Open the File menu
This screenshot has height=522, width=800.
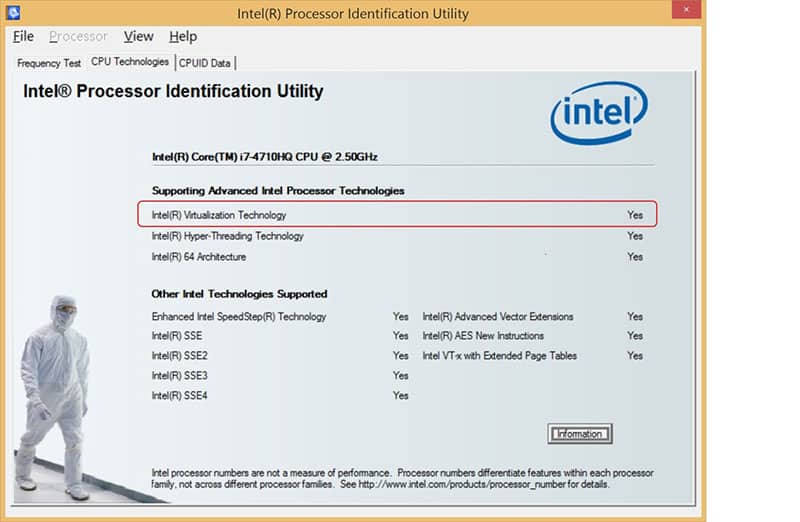(23, 37)
